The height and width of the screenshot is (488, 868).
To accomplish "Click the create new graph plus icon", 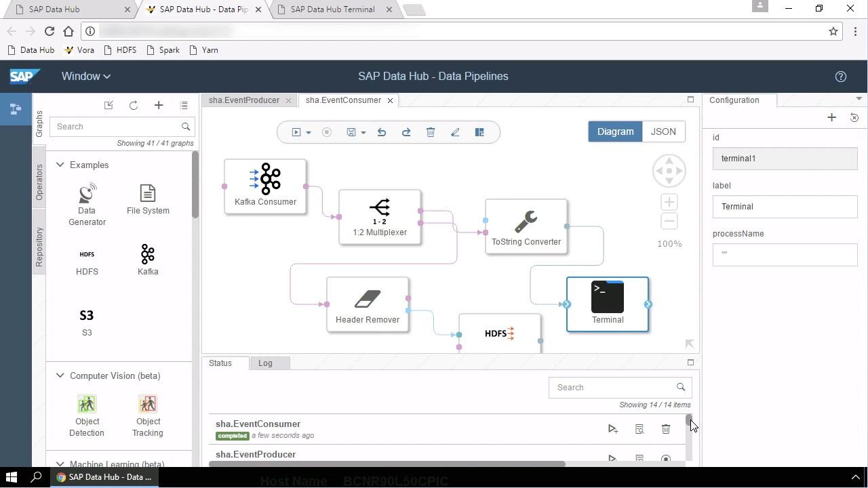I will (x=159, y=105).
